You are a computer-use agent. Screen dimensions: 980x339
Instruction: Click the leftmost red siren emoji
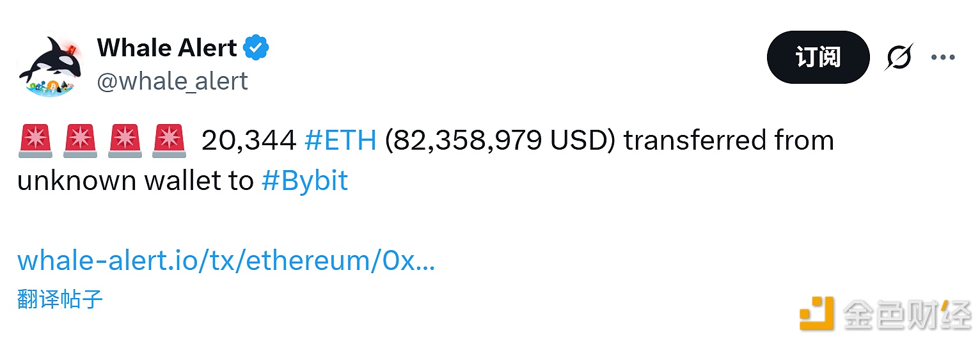pyautogui.click(x=35, y=141)
